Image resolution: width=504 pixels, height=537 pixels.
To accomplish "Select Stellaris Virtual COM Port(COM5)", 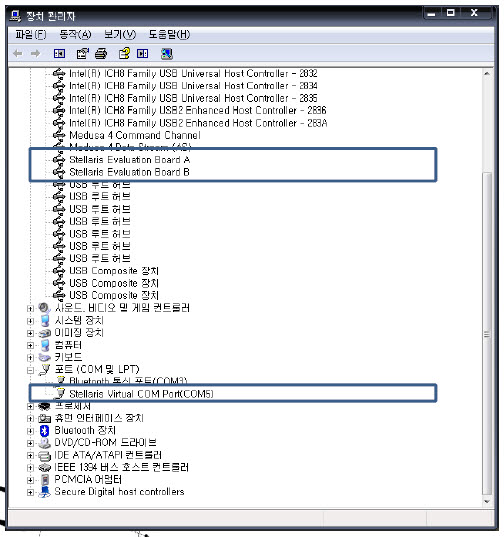I will (141, 394).
